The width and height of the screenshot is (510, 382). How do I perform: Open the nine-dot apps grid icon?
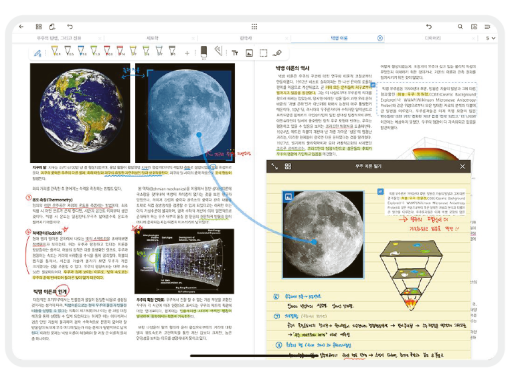(x=254, y=26)
